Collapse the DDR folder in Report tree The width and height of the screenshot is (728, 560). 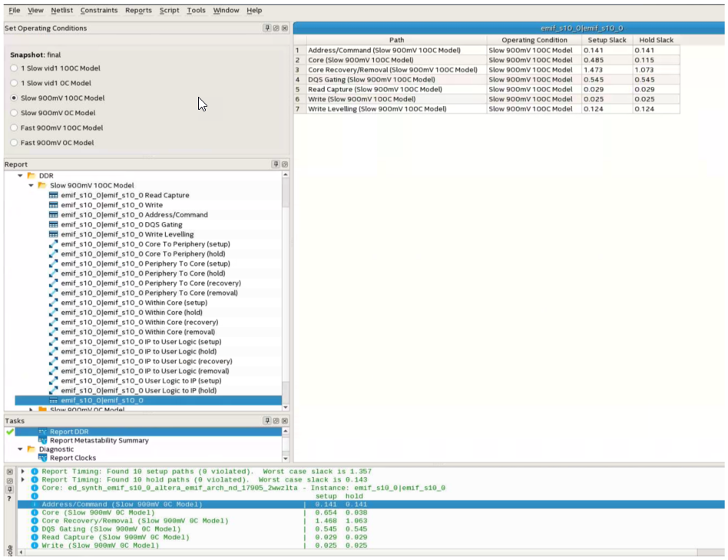(x=21, y=176)
